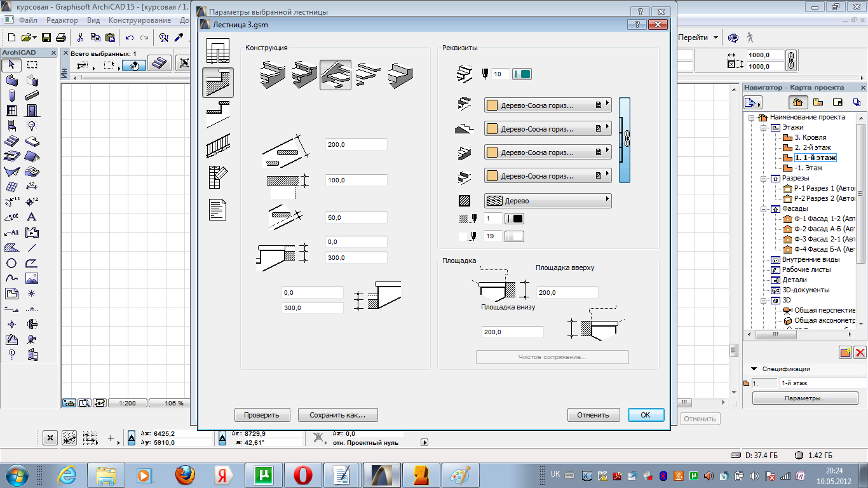Select the Circle/Arc tool in toolbox
Screen dimensions: 868x488
coord(11,263)
